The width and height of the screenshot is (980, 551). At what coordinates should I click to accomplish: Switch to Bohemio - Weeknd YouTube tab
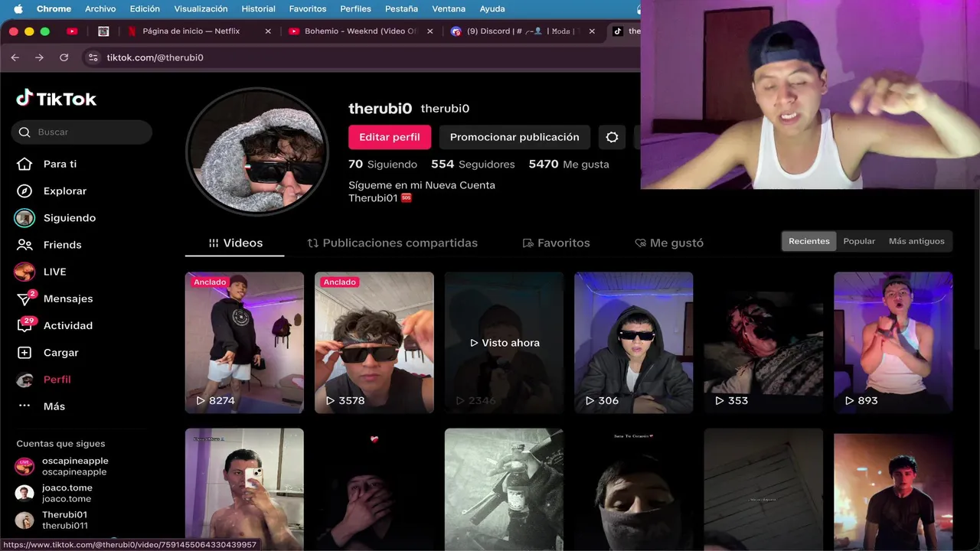[x=360, y=31]
